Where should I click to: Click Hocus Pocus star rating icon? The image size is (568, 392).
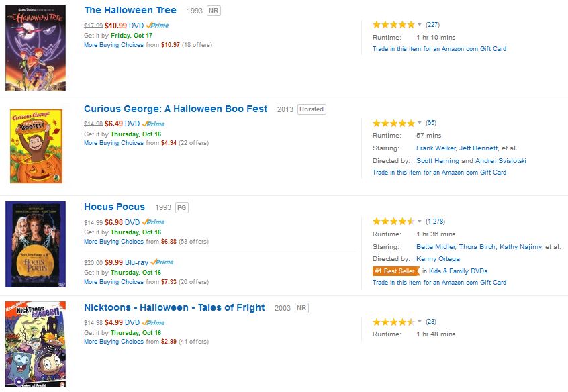click(x=393, y=222)
